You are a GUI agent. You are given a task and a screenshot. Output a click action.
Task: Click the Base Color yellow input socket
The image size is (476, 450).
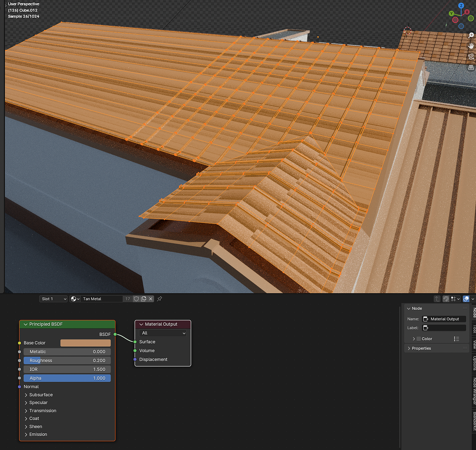(20, 343)
